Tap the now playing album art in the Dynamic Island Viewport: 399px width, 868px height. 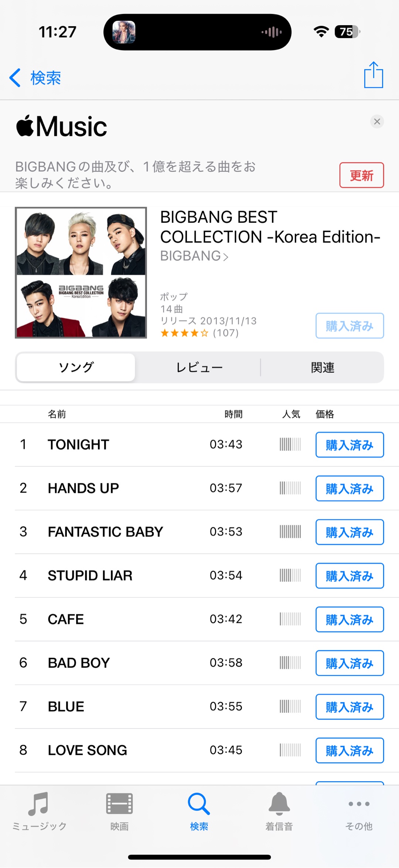(124, 32)
